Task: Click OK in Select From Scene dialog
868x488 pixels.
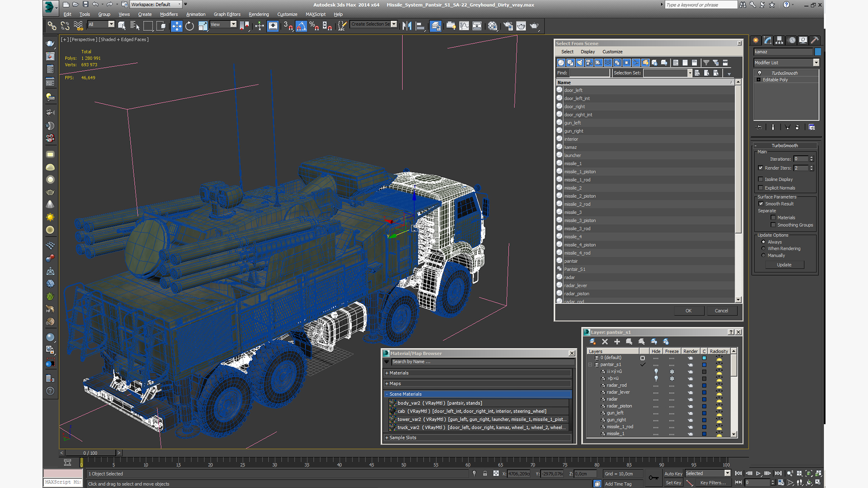Action: click(x=689, y=311)
